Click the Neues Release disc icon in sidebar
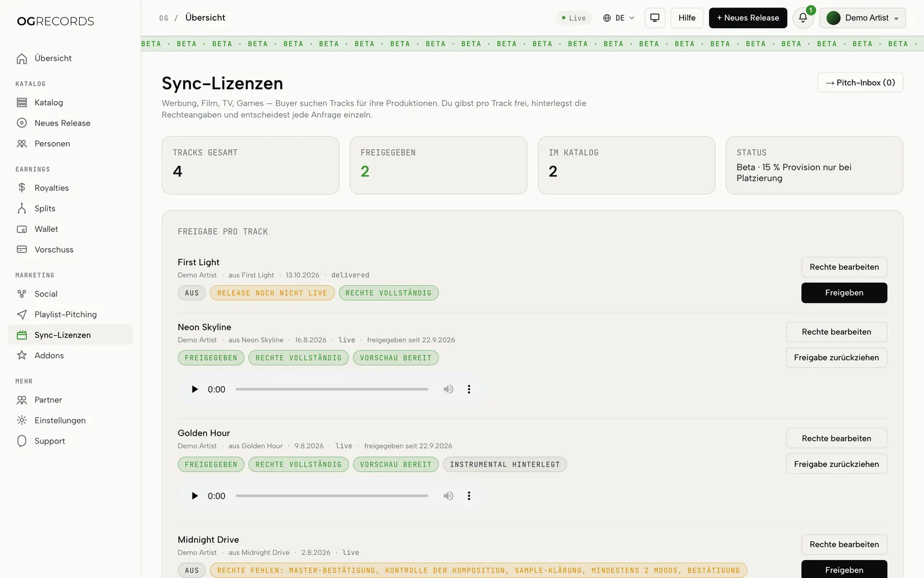924x578 pixels. 22,123
